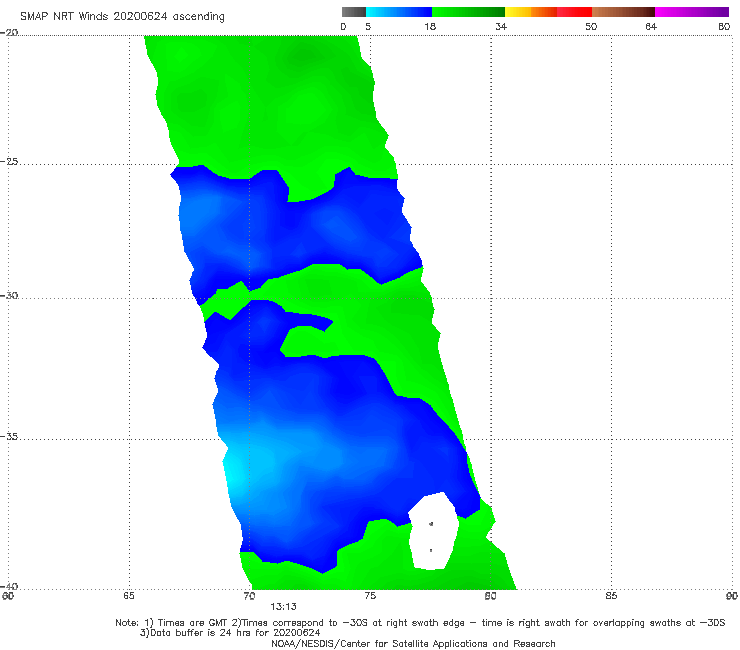Click the latitude label "-35"
Image resolution: width=740 pixels, height=650 pixels.
click(9, 437)
